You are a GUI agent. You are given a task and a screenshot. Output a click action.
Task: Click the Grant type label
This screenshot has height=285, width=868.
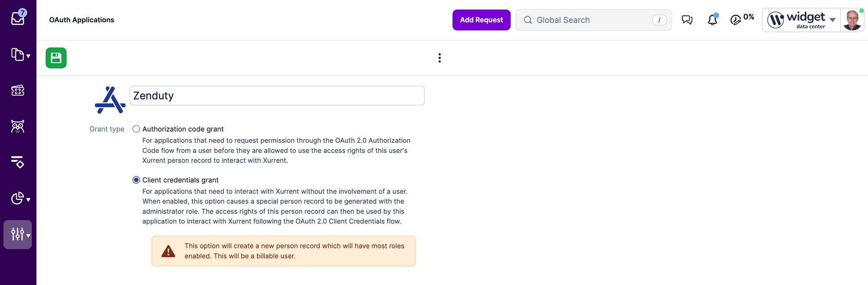click(107, 129)
